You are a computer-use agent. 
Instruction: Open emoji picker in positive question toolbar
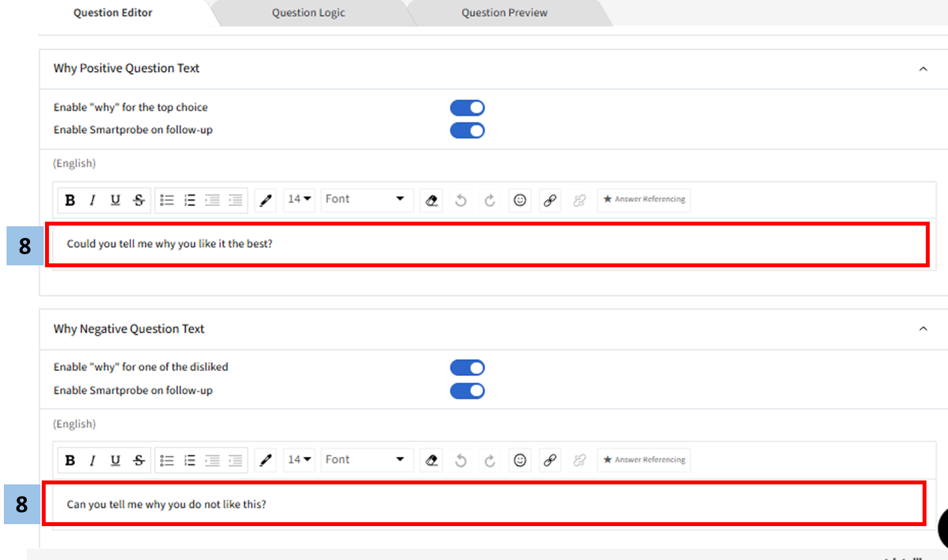click(x=519, y=200)
